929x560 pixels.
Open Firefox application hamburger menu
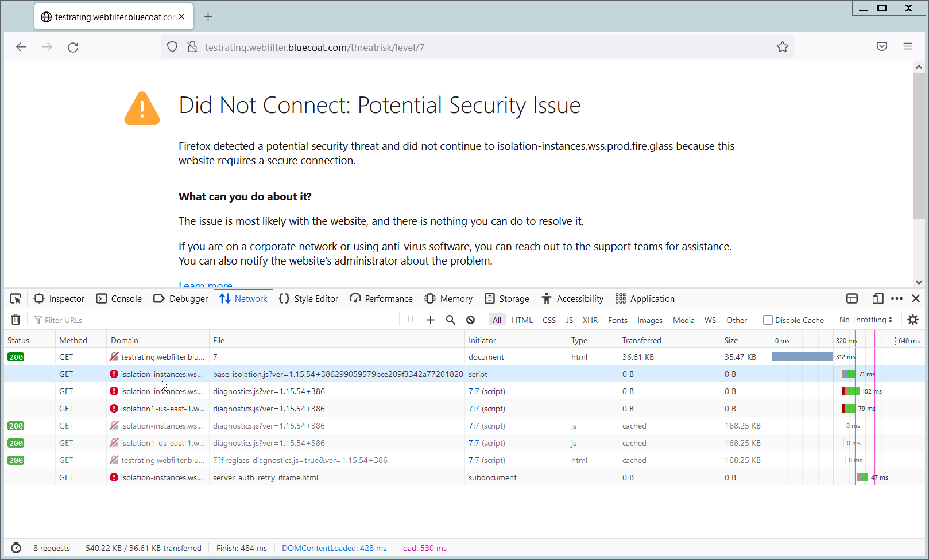pyautogui.click(x=908, y=46)
